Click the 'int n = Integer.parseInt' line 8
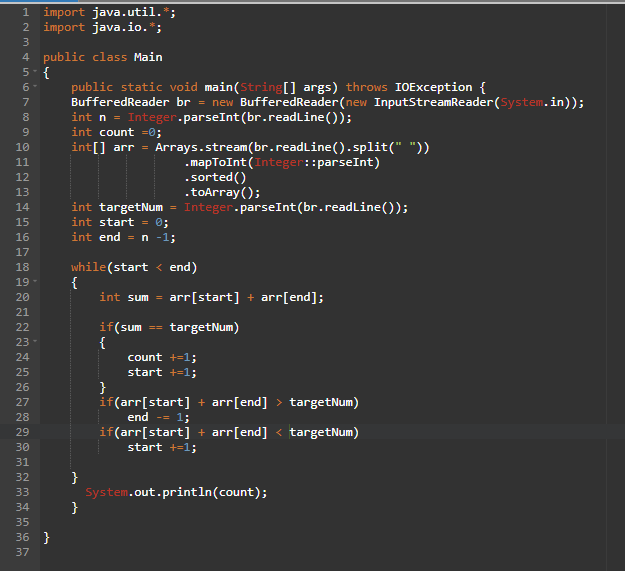The image size is (625, 571). pos(211,118)
